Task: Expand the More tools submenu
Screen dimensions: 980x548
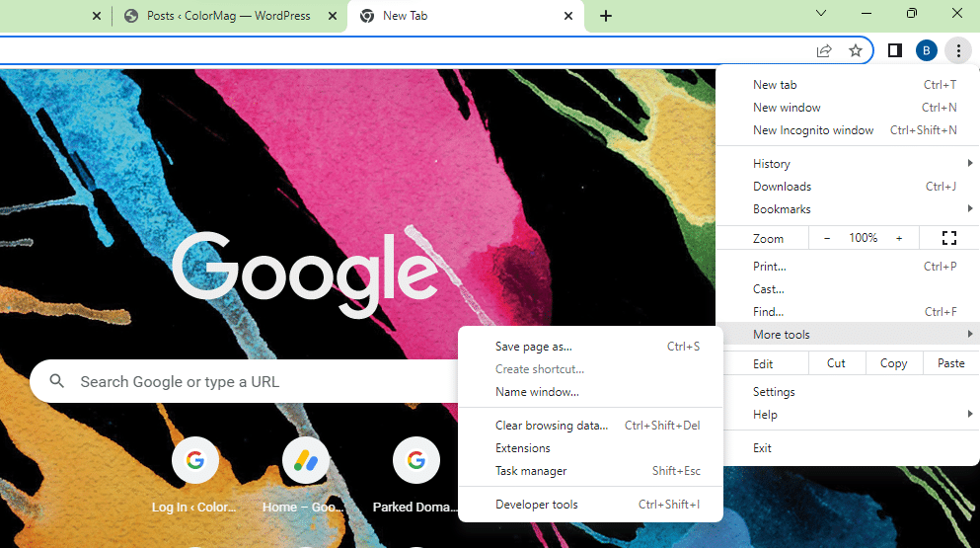Action: pyautogui.click(x=847, y=334)
